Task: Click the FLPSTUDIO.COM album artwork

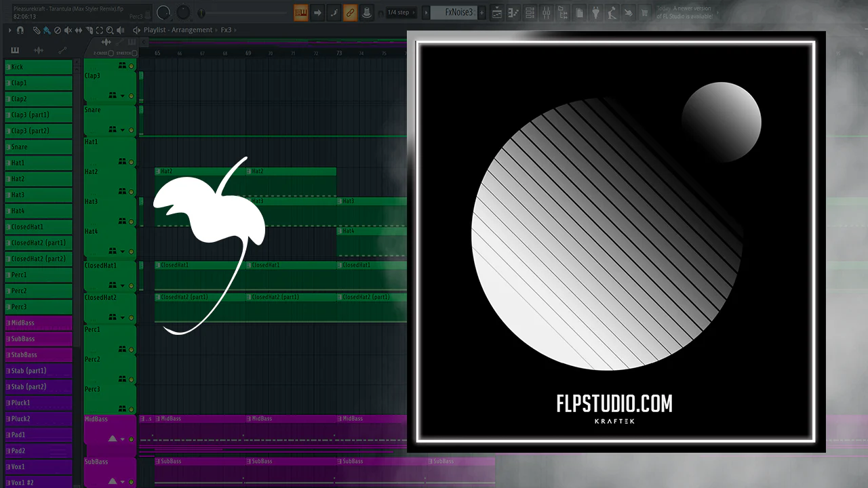Action: coord(616,241)
